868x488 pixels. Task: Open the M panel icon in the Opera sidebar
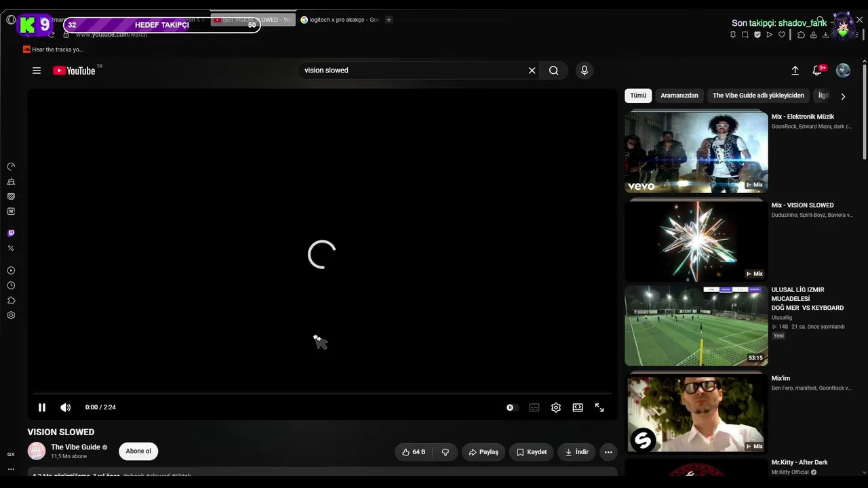click(11, 211)
